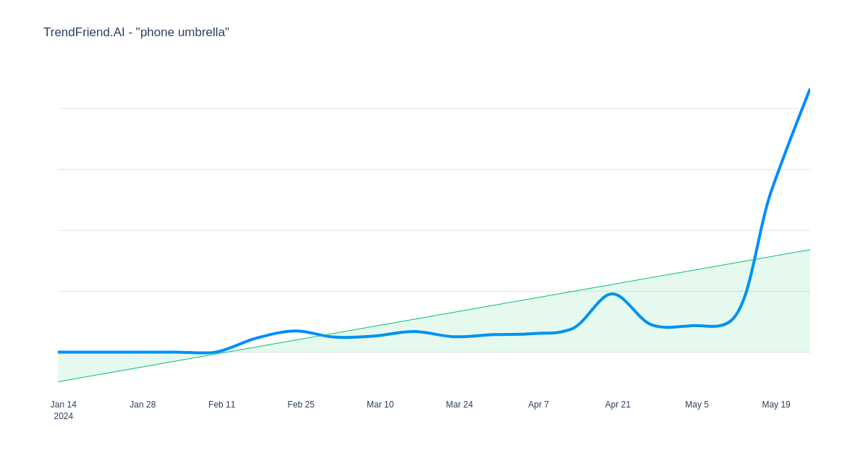Pick the 'Apr 21' axis label
868x456 pixels.
(x=618, y=405)
